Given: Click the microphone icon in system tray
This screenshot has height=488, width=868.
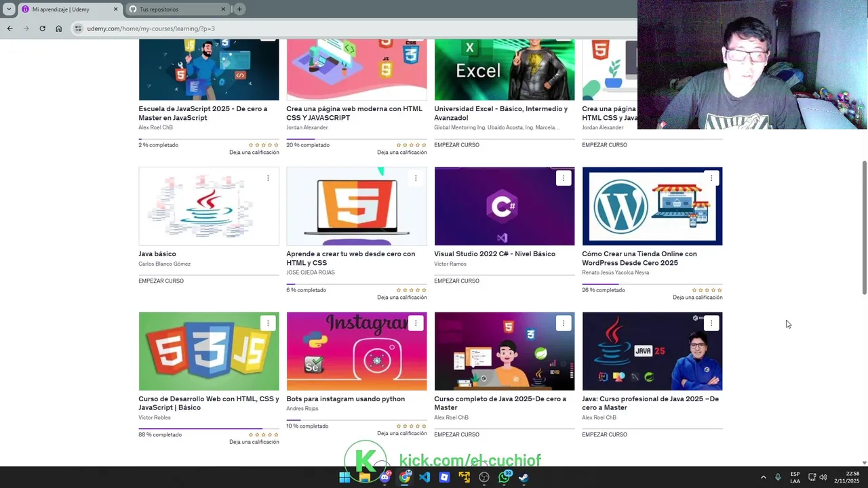Looking at the screenshot, I should [x=778, y=477].
